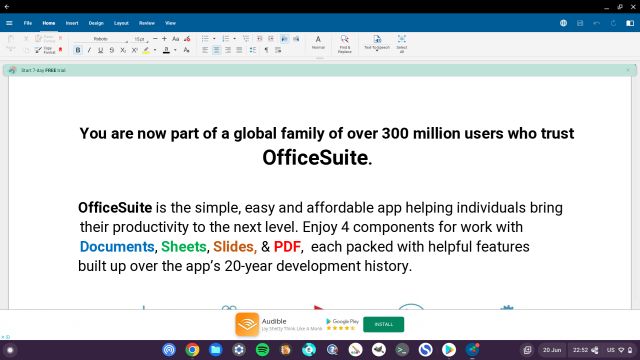
Task: Click the numbered list icon
Action: pos(225,39)
